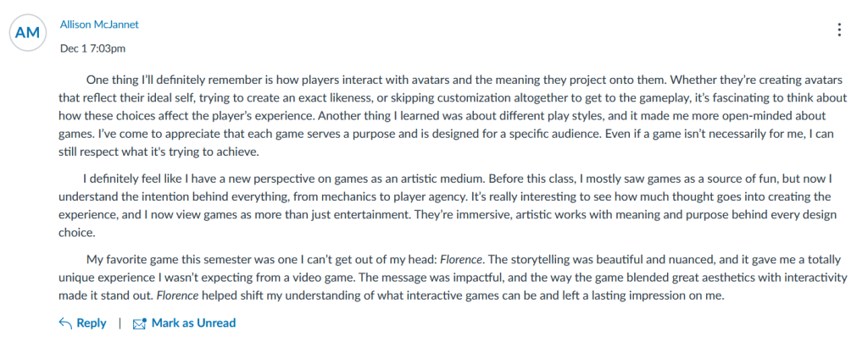Toggle the Mark as Unread text link

193,323
